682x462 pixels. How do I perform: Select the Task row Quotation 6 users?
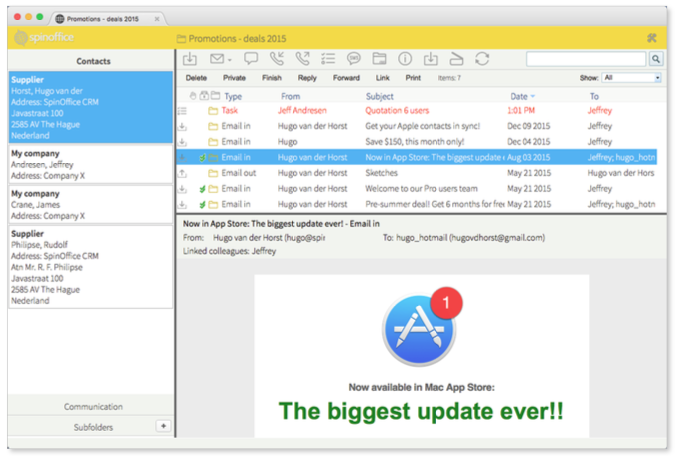tap(417, 110)
